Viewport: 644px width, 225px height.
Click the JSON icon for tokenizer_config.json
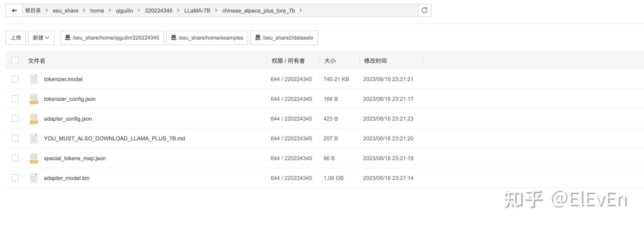33,99
